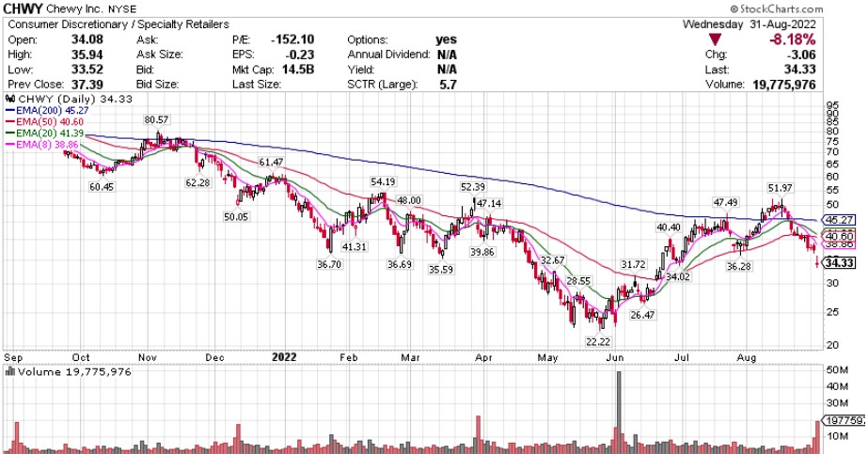
Task: Click the 80.57 peak price label
Action: (x=157, y=120)
